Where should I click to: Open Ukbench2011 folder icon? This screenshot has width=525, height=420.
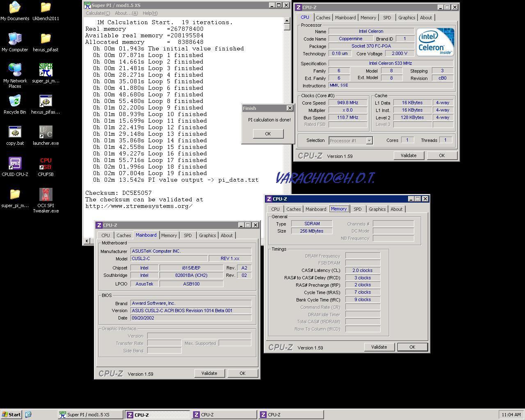(46, 11)
